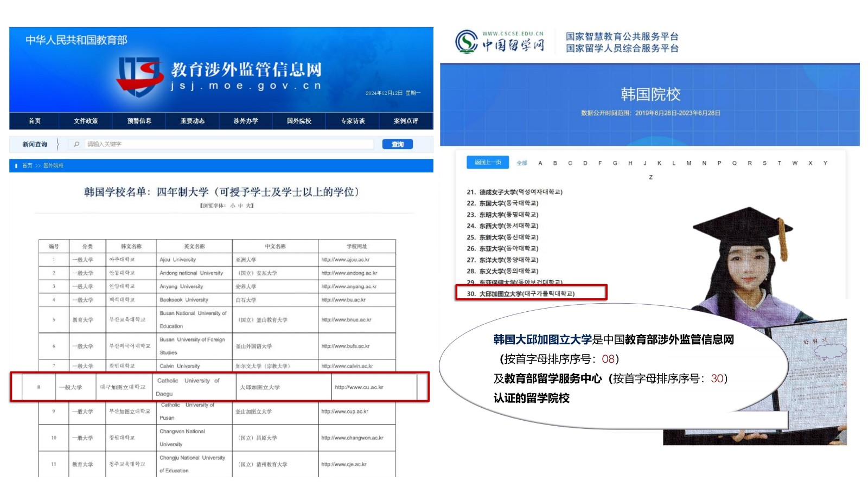Open list entry 22. 东国大学
Viewport: 868px width, 488px height.
click(503, 203)
